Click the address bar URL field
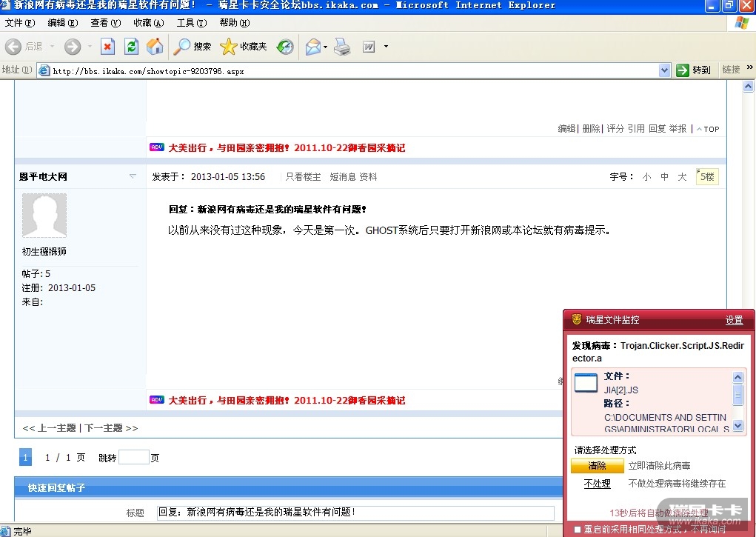 (x=355, y=71)
